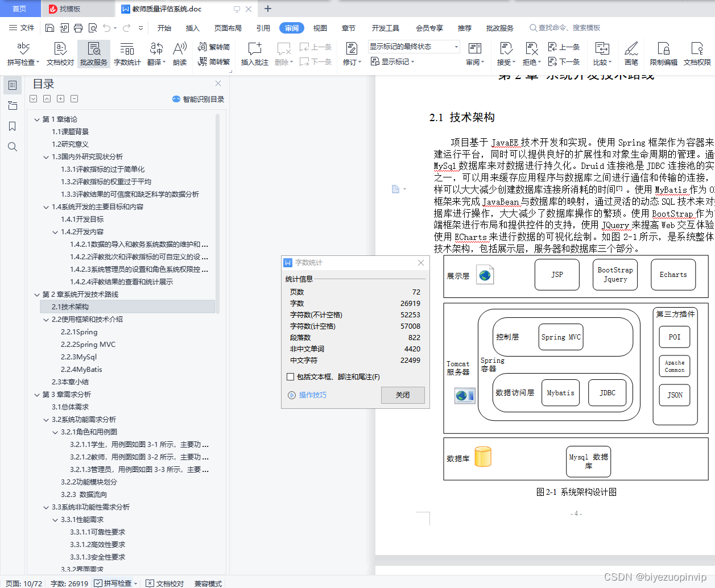Open the spell check (拼写检查) tool
Viewport: 715px width, 588px height.
(23, 54)
